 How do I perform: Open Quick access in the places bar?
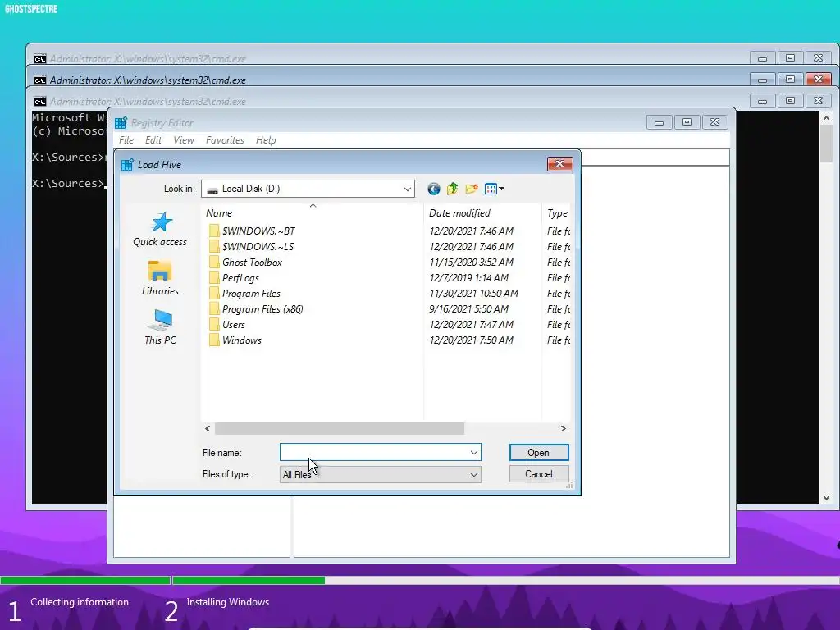coord(160,230)
